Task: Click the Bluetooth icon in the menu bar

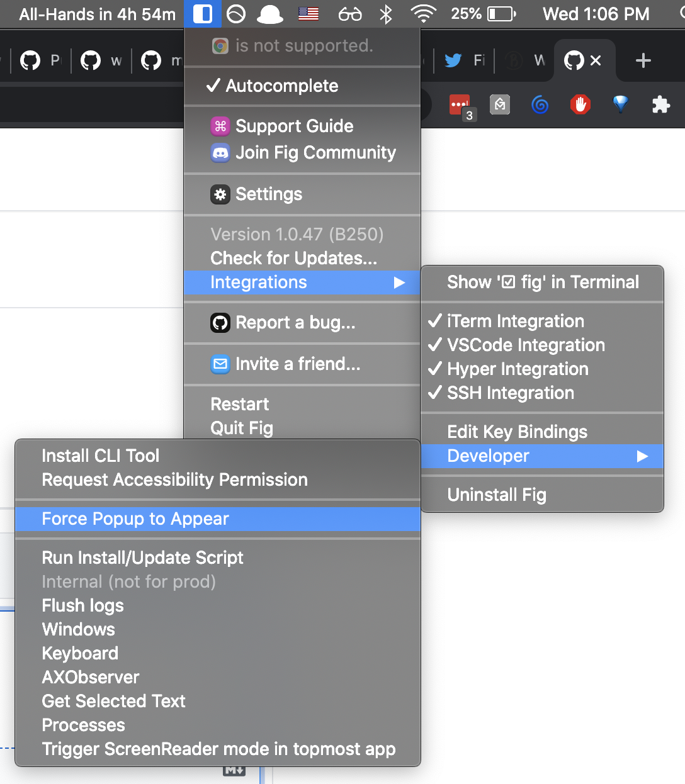Action: (385, 14)
